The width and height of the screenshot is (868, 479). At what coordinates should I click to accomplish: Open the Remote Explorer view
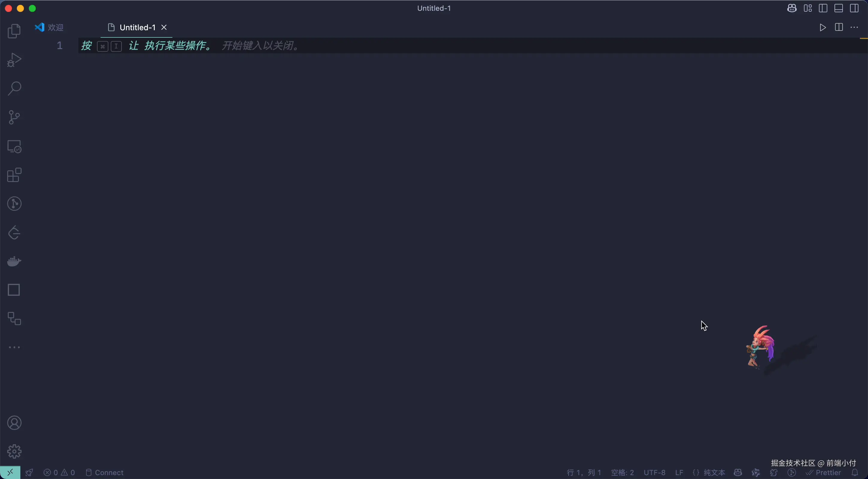click(14, 146)
